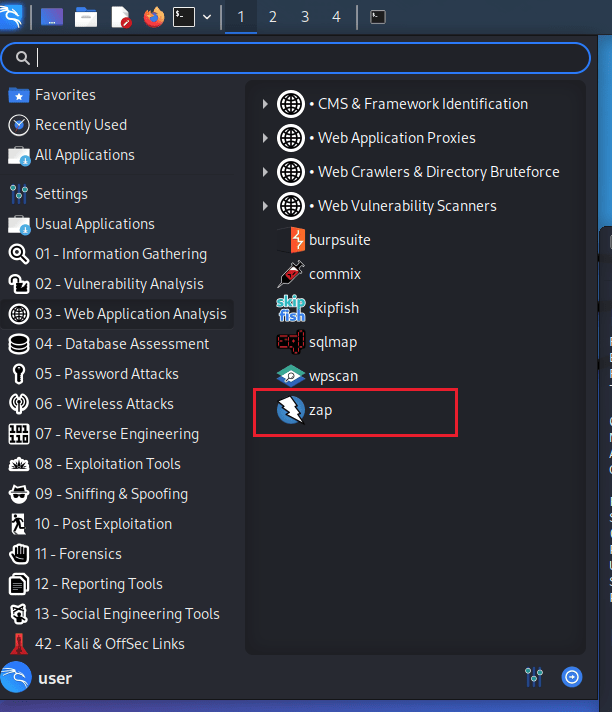Open Firefox from the top panel
This screenshot has height=712, width=612.
click(153, 17)
